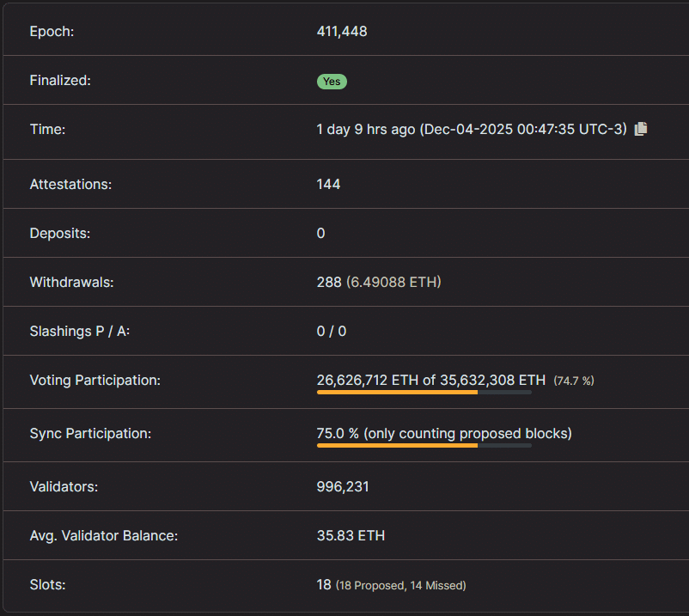The height and width of the screenshot is (616, 689).
Task: Click the Finalized row label
Action: coord(60,80)
